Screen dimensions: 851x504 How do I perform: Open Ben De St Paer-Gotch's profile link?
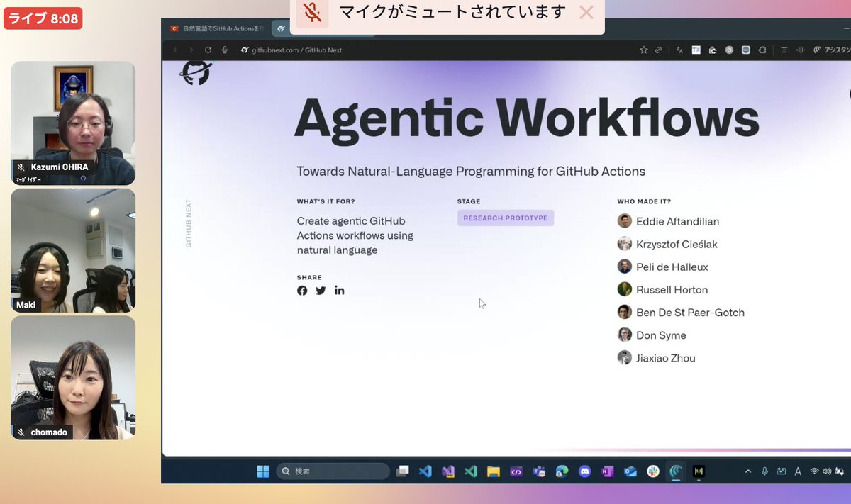681,312
